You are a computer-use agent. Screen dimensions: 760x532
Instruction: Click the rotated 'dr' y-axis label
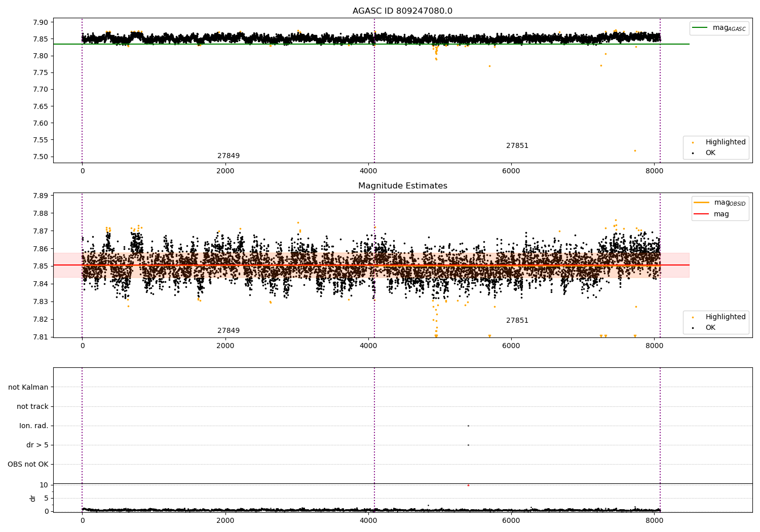click(x=33, y=498)
